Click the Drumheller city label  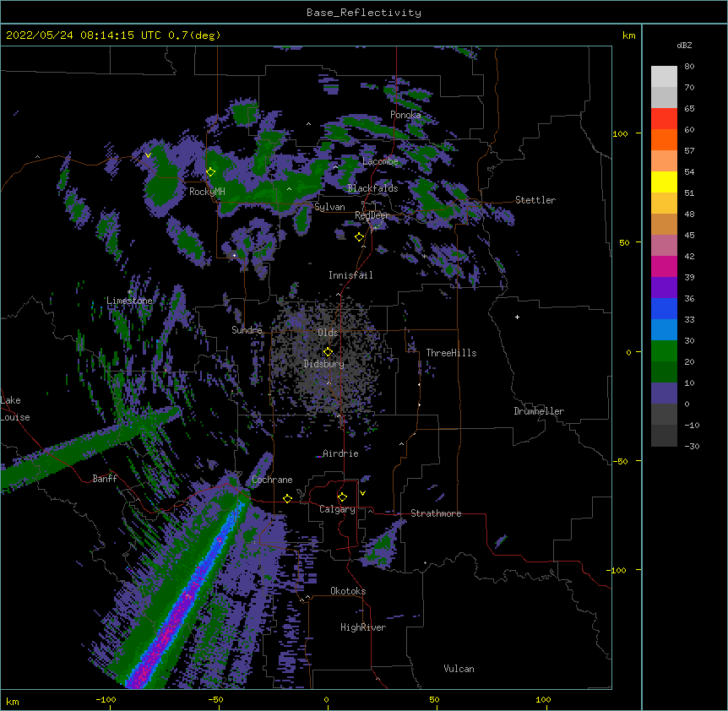[539, 411]
